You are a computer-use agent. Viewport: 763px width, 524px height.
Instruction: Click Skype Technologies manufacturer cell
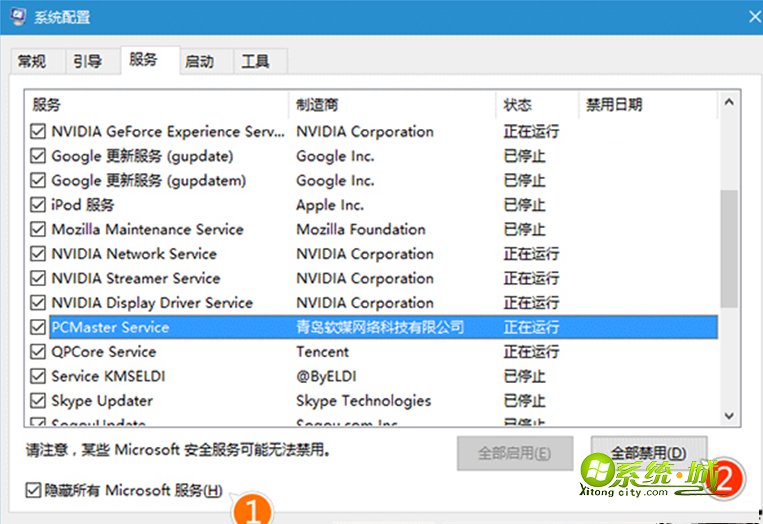coord(363,400)
